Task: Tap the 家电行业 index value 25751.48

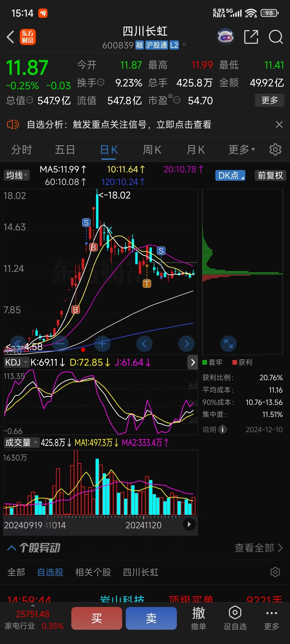Action: (x=33, y=614)
